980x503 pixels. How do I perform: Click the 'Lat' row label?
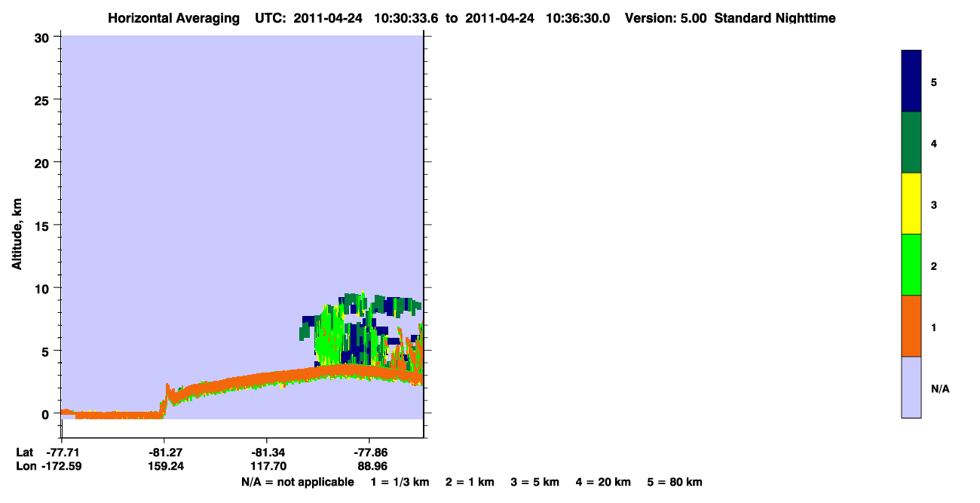(24, 452)
